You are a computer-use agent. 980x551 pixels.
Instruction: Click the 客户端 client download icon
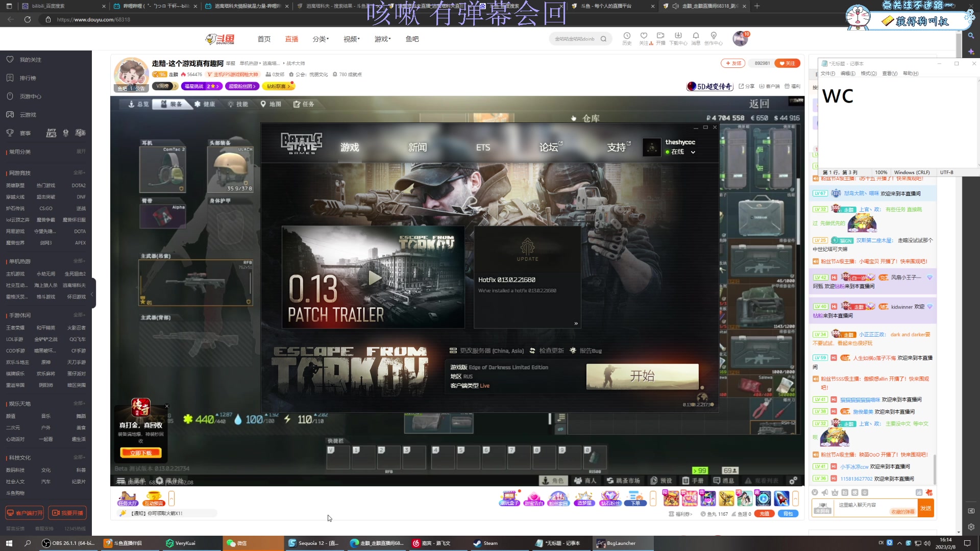(769, 86)
